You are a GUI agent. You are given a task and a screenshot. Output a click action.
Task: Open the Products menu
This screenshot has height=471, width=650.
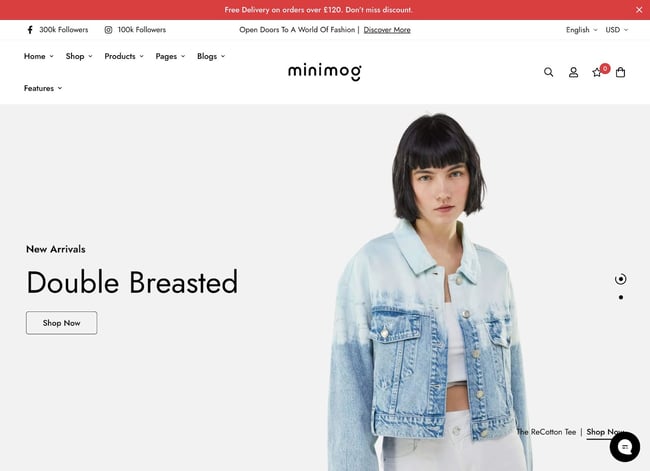click(124, 56)
